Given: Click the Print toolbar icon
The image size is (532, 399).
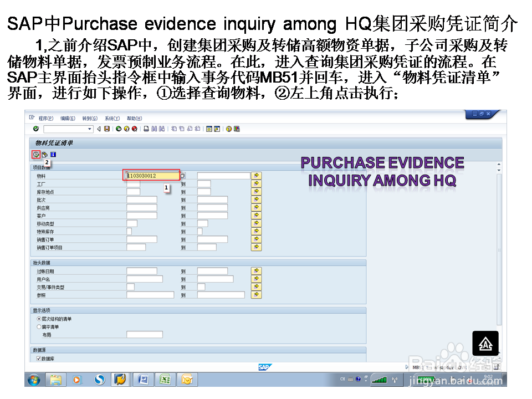Looking at the screenshot, I should 145,129.
